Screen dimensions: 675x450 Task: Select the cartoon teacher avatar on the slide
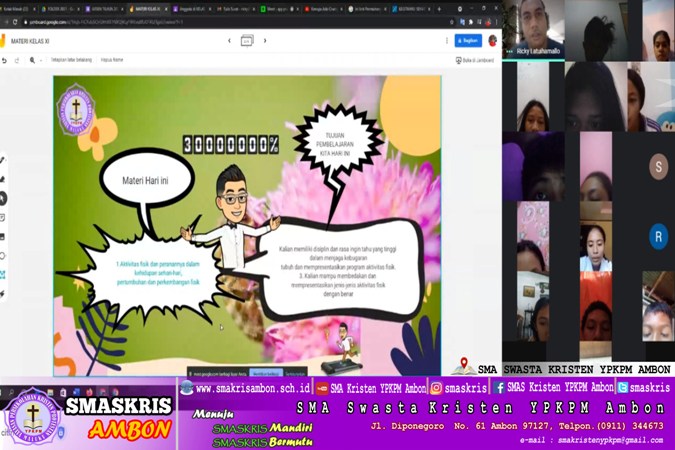(232, 217)
